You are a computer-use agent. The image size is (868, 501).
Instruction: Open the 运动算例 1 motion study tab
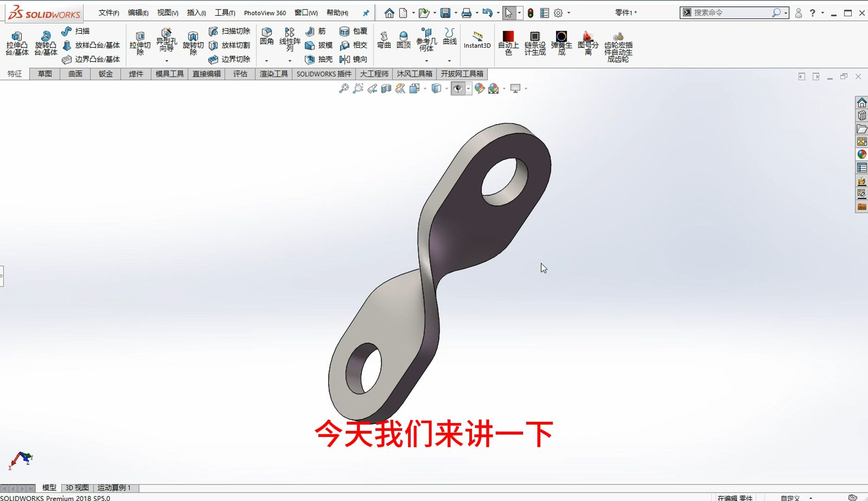(114, 488)
